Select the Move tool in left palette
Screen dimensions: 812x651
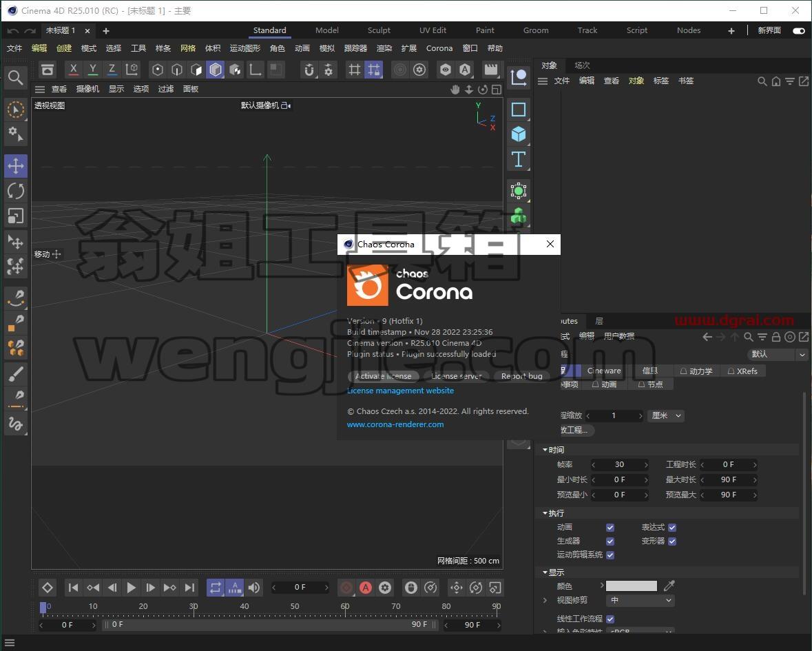(16, 166)
